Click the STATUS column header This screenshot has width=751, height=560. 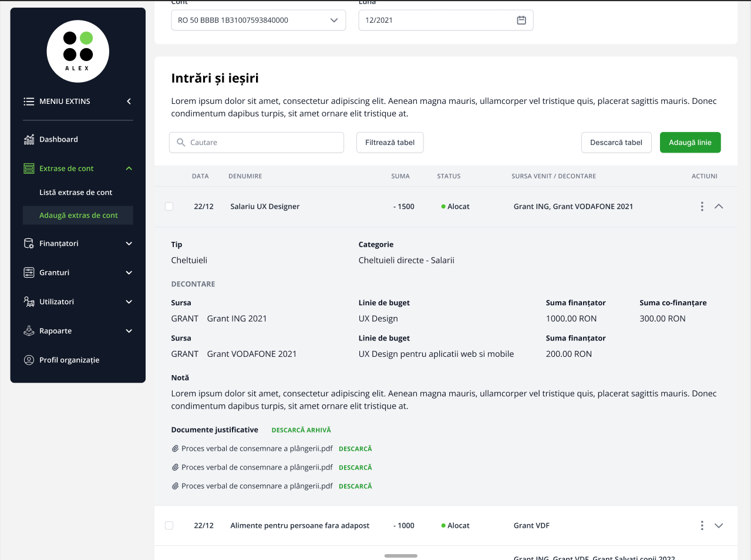[449, 176]
